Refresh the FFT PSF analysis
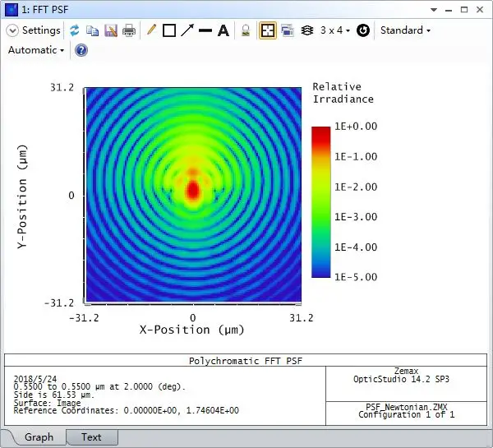 click(x=75, y=30)
